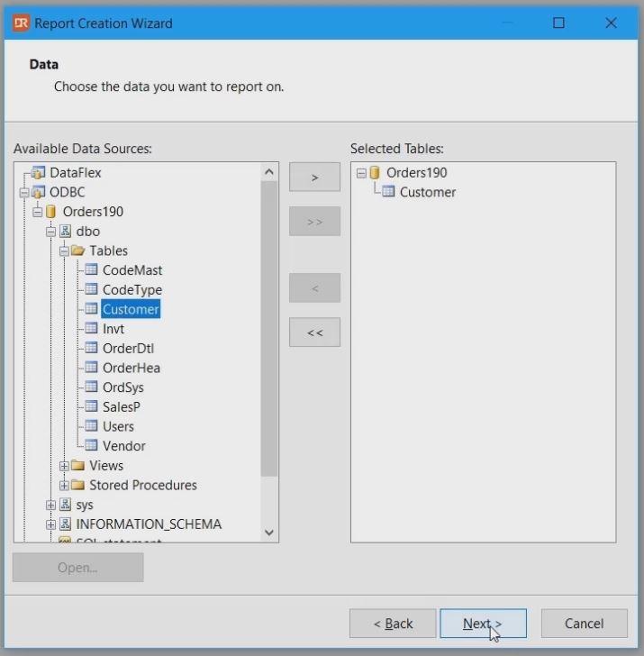This screenshot has width=644, height=656.
Task: Click the data sources scrollbar down arrow
Action: pos(269,533)
